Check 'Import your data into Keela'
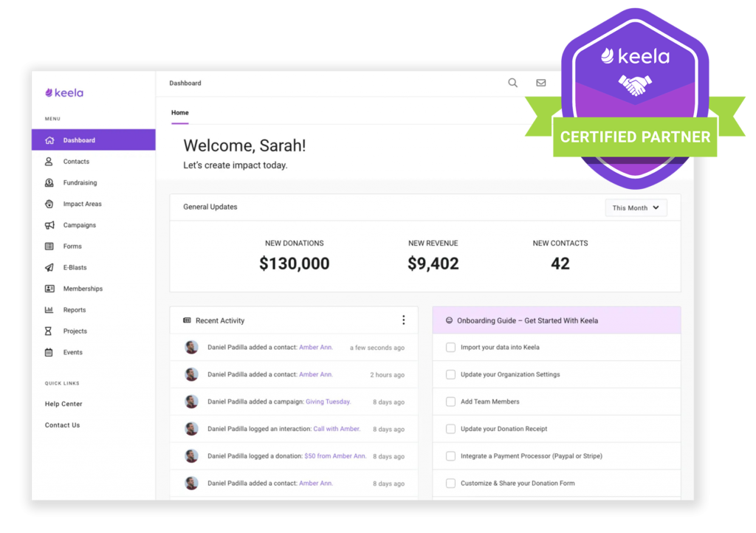The image size is (756, 533). [450, 347]
